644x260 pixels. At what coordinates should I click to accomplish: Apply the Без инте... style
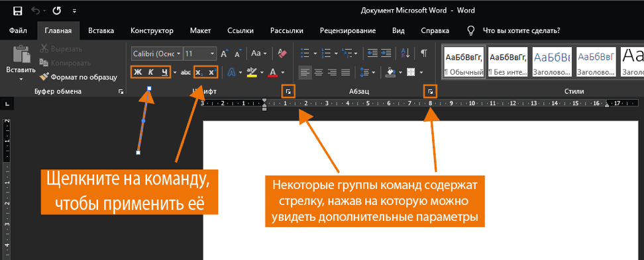pos(508,62)
